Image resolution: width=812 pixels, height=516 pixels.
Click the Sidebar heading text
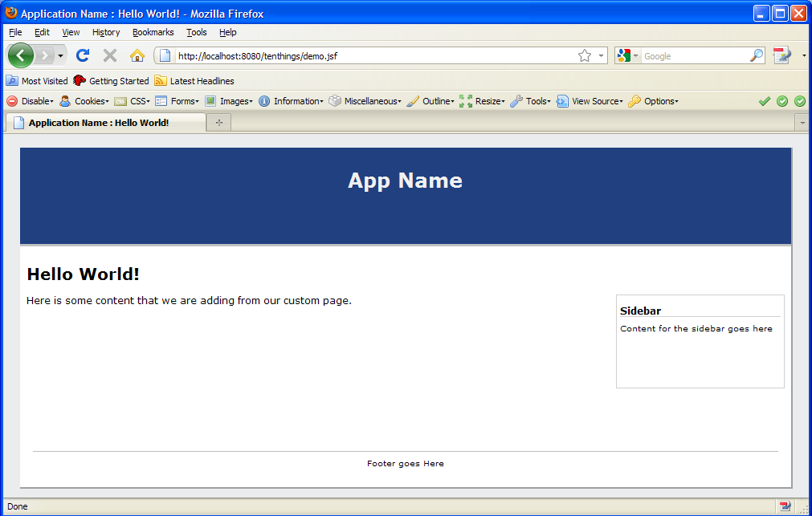(641, 311)
